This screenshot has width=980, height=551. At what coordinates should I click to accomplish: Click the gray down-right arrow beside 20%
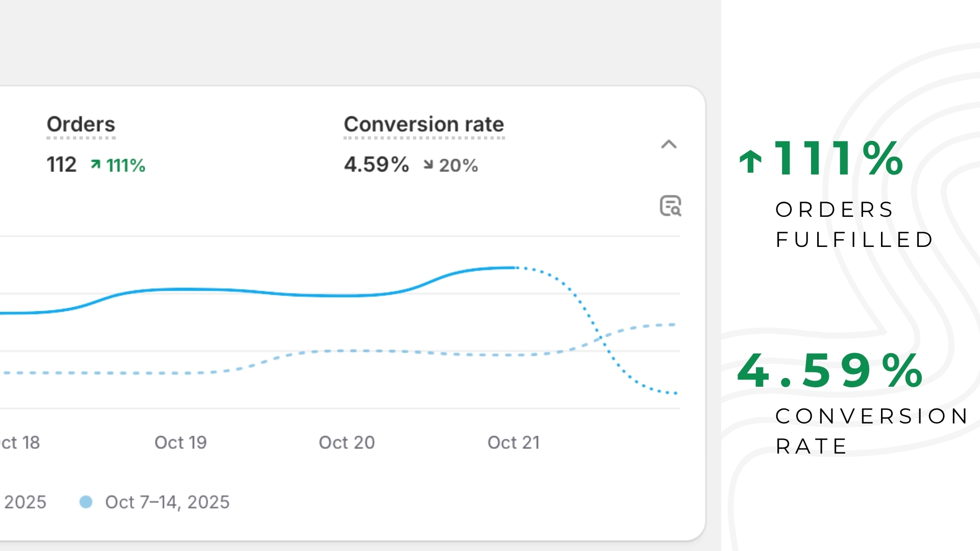click(x=428, y=164)
